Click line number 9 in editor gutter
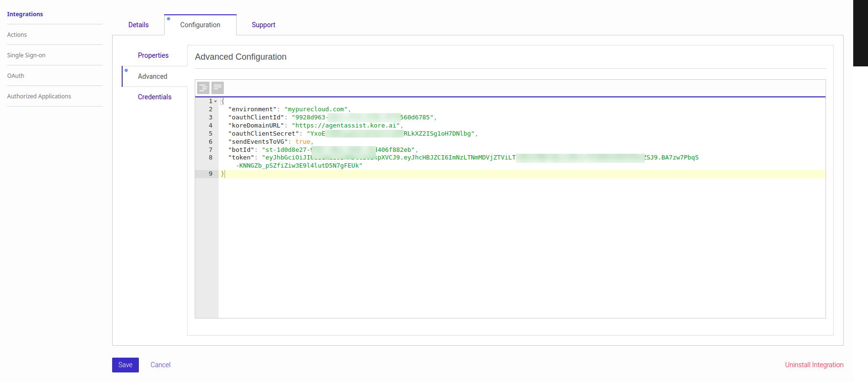 tap(210, 174)
